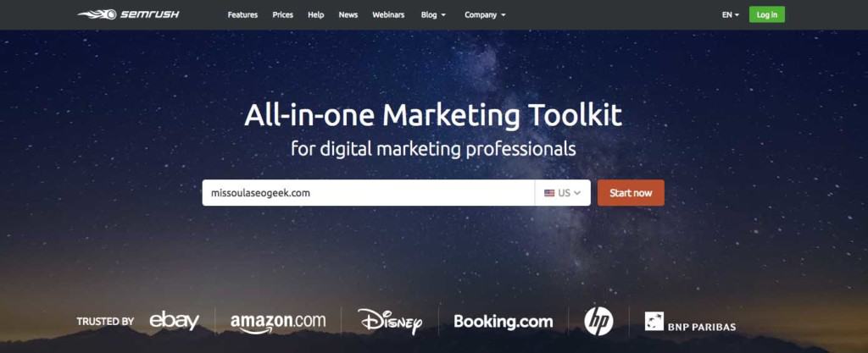Click the eBay logo
This screenshot has width=868, height=353.
pyautogui.click(x=175, y=321)
